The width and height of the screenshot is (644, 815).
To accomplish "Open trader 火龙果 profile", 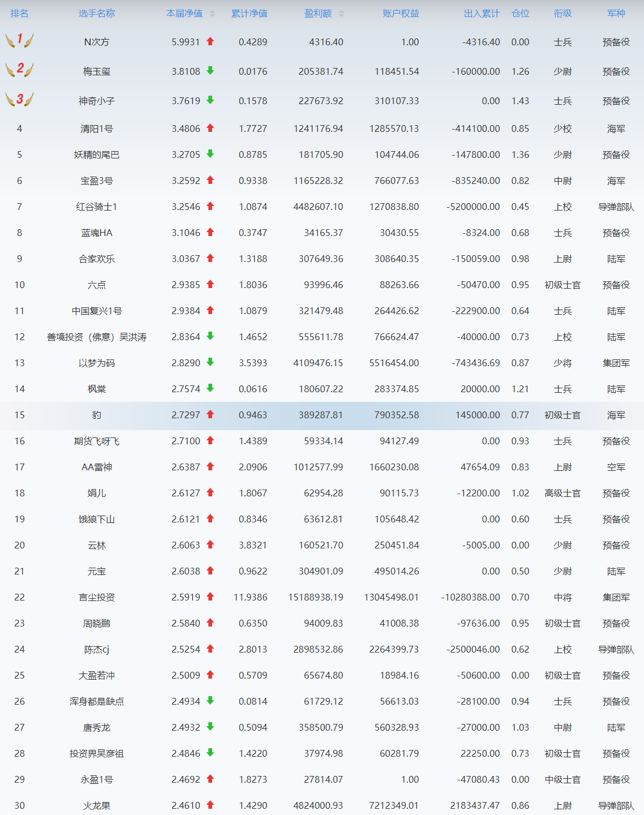I will 97,806.
